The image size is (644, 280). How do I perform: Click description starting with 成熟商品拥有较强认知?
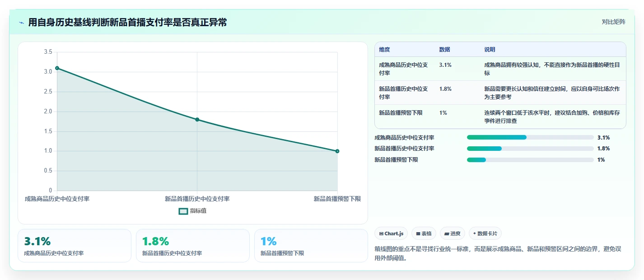(552, 69)
